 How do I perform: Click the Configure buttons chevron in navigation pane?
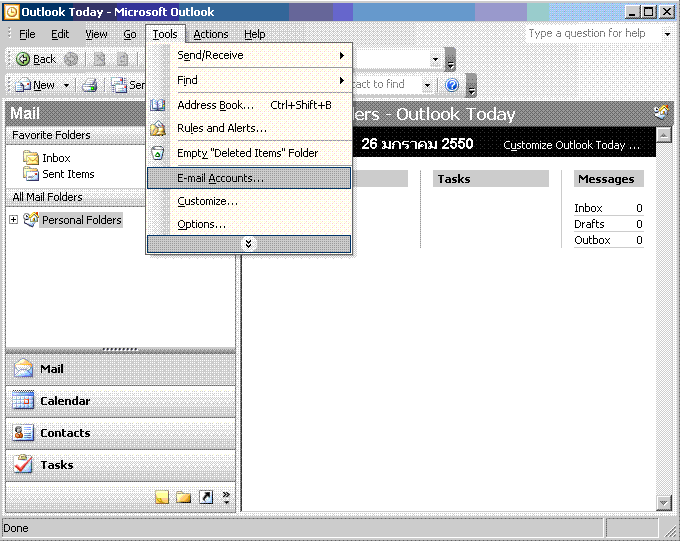[x=226, y=497]
